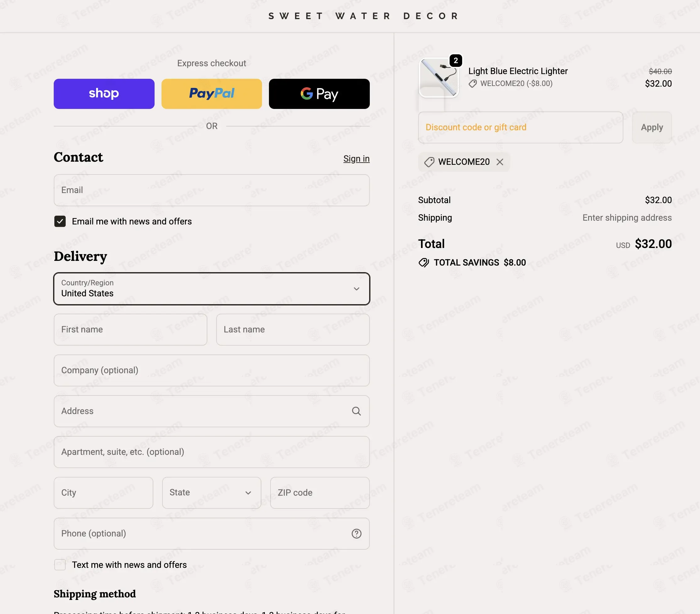Pay using Google Pay
The width and height of the screenshot is (700, 614).
pyautogui.click(x=319, y=94)
